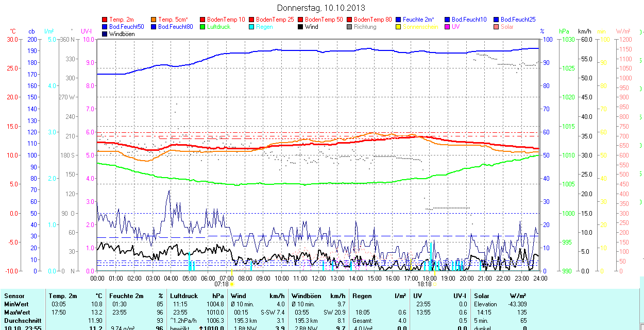This screenshot has height=330, width=644.
Task: Click the Solar legend label
Action: 507,27
